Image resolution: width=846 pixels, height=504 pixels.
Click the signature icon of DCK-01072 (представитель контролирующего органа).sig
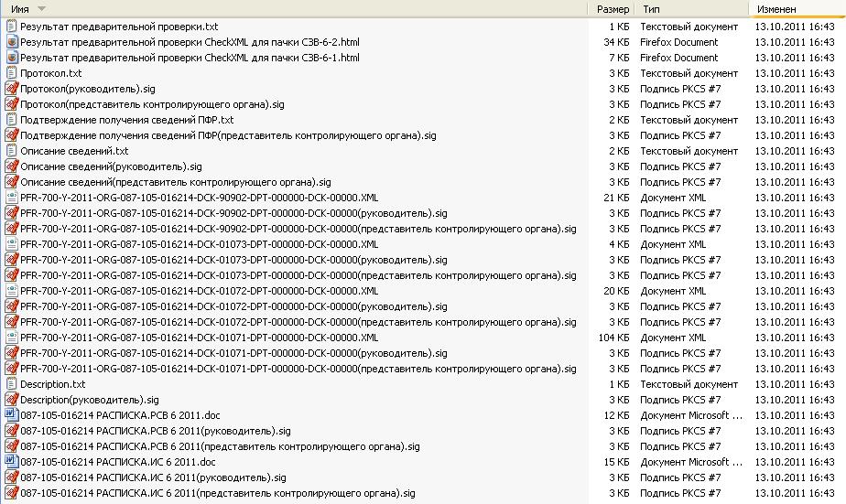pos(11,322)
